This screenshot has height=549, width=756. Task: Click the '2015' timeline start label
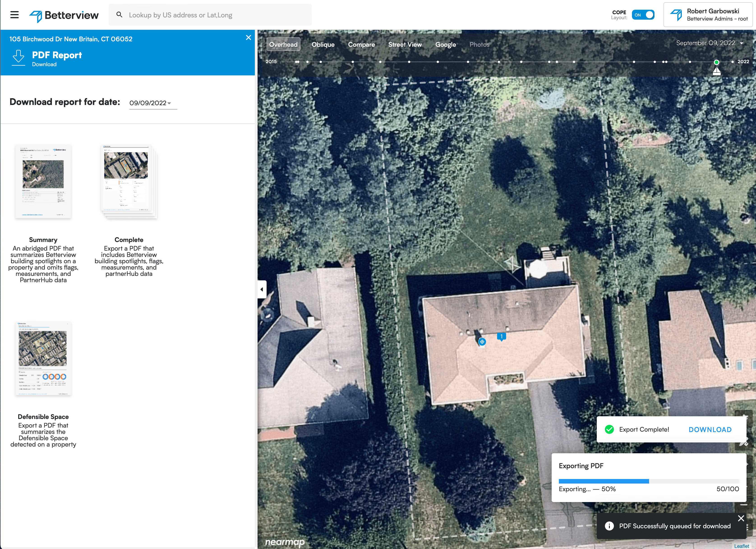[271, 62]
